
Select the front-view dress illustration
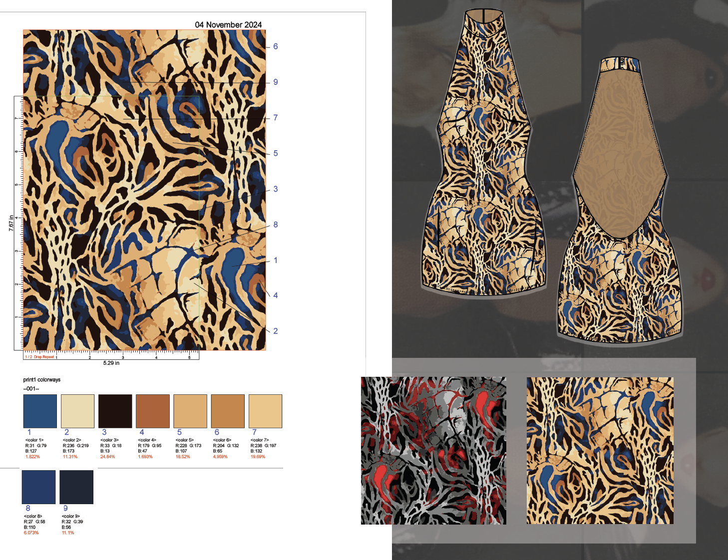[x=484, y=152]
